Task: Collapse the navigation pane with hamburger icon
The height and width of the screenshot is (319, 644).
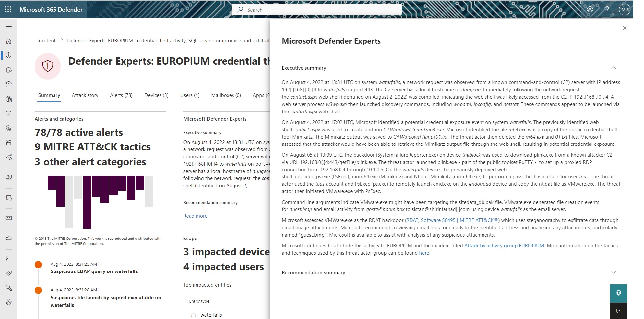Action: pyautogui.click(x=9, y=26)
